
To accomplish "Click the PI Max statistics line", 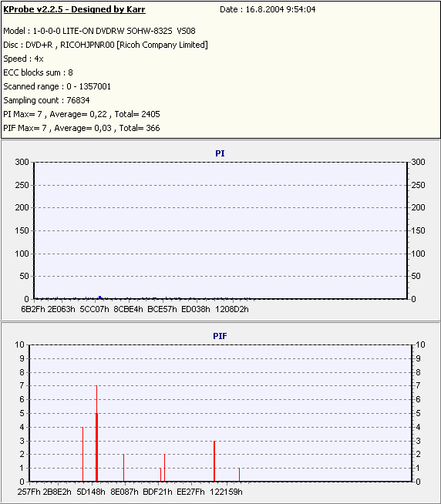I will click(82, 114).
